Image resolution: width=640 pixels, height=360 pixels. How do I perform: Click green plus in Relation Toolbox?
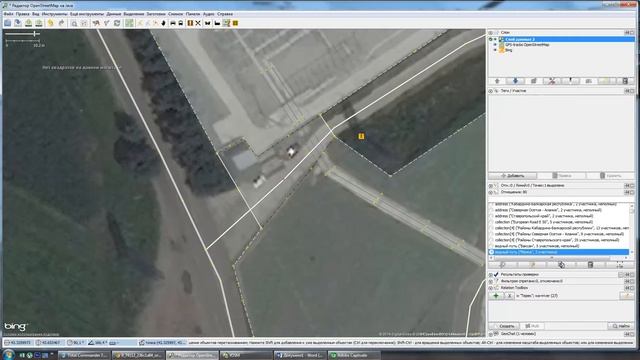tap(496, 296)
